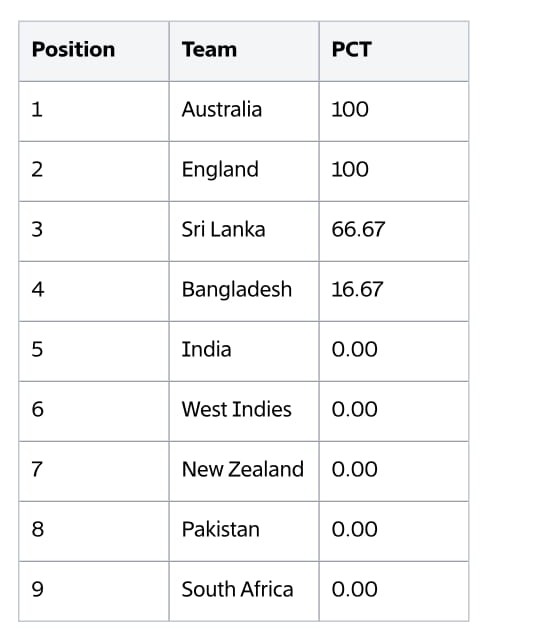540x629 pixels.
Task: Select the New Zealand team cell
Action: [x=244, y=471]
